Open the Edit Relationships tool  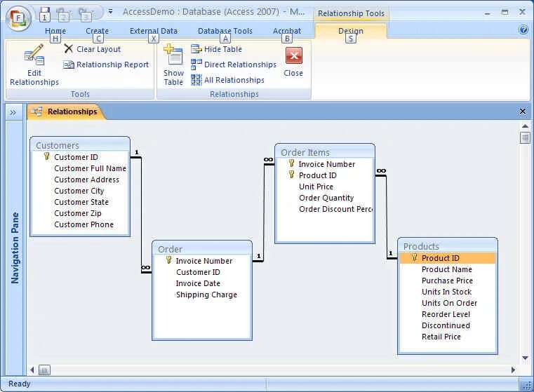(x=34, y=65)
